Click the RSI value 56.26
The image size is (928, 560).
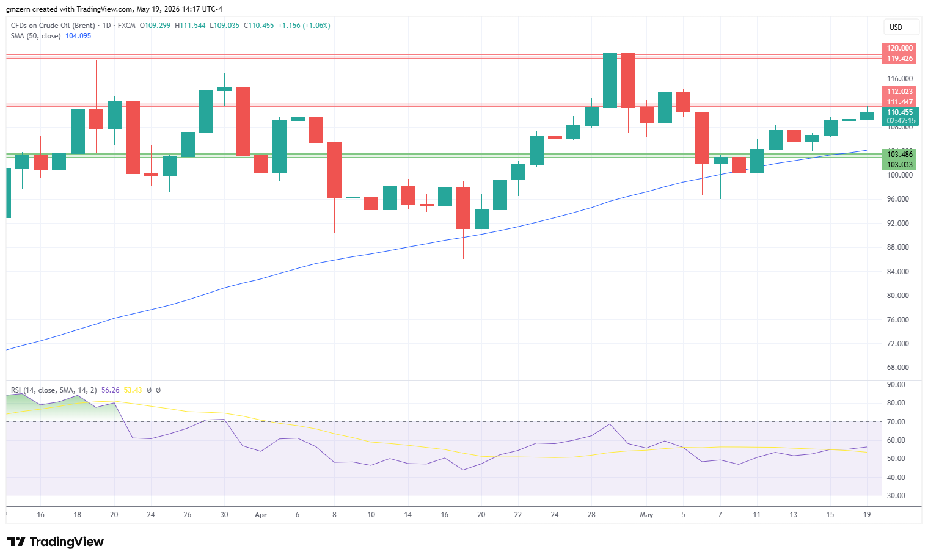111,390
